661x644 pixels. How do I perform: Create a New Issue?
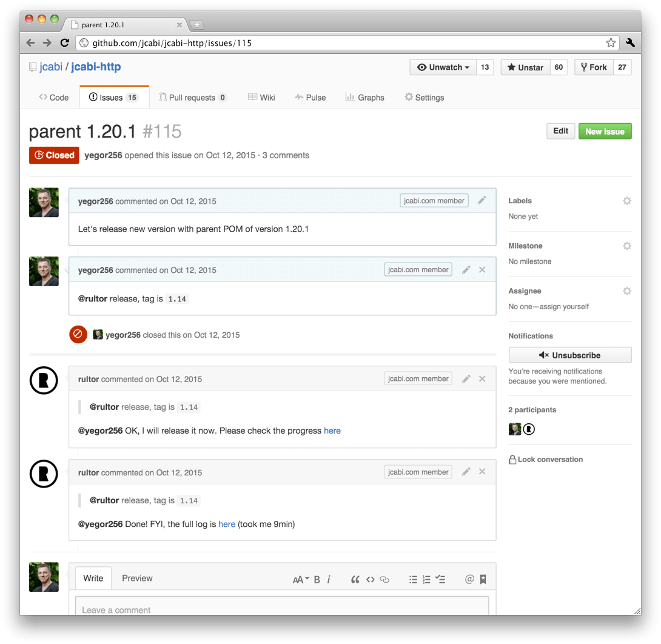(605, 131)
